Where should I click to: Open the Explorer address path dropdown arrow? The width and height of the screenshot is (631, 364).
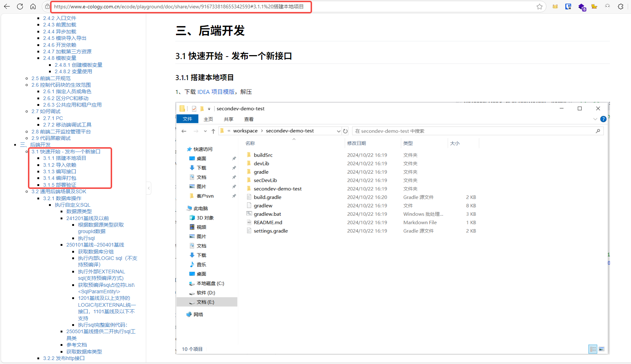[339, 131]
